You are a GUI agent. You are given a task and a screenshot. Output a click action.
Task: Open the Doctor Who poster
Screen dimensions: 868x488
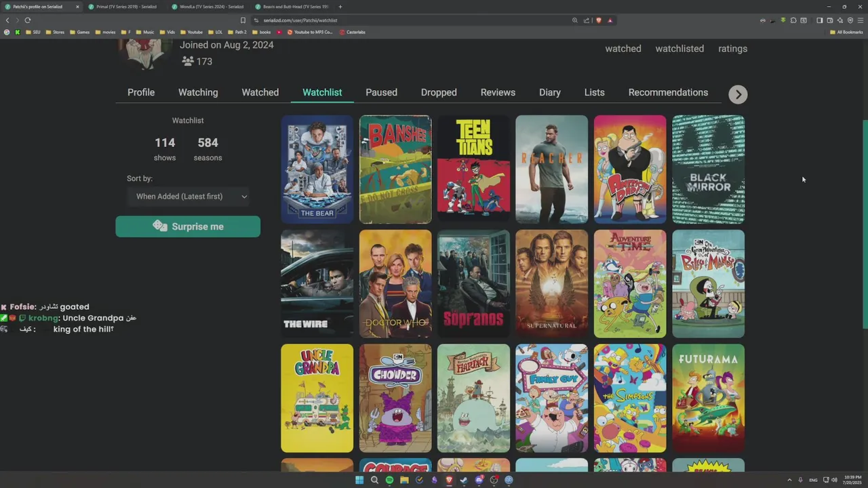[x=395, y=283]
